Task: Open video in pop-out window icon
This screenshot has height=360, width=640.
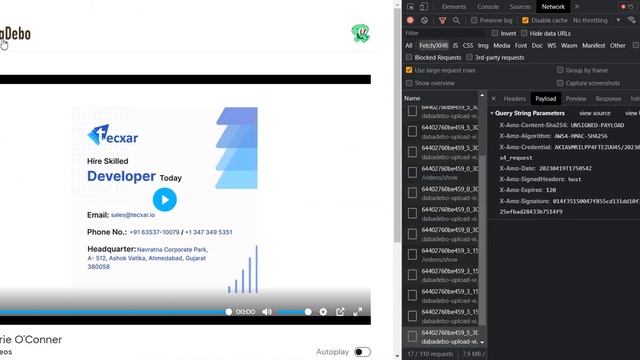Action: (x=340, y=312)
